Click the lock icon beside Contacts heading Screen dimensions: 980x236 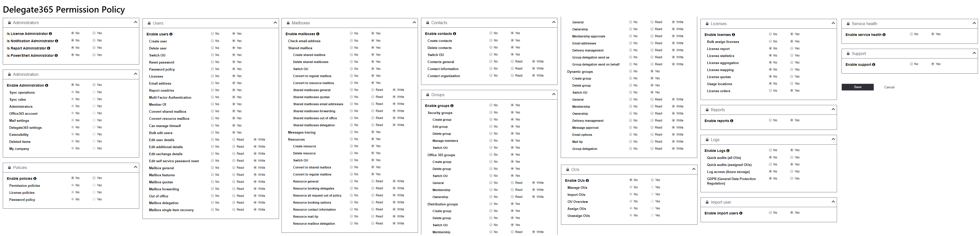pos(428,23)
